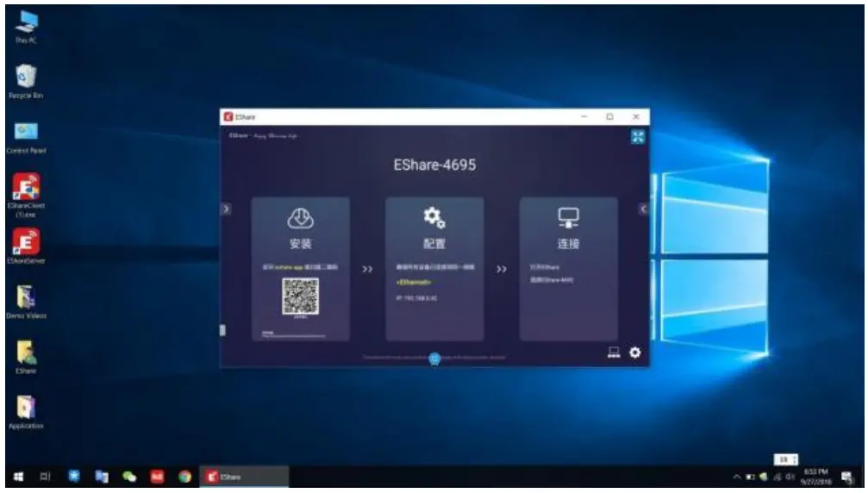
Task: Click the laptop icon beside the gear
Action: coord(614,353)
